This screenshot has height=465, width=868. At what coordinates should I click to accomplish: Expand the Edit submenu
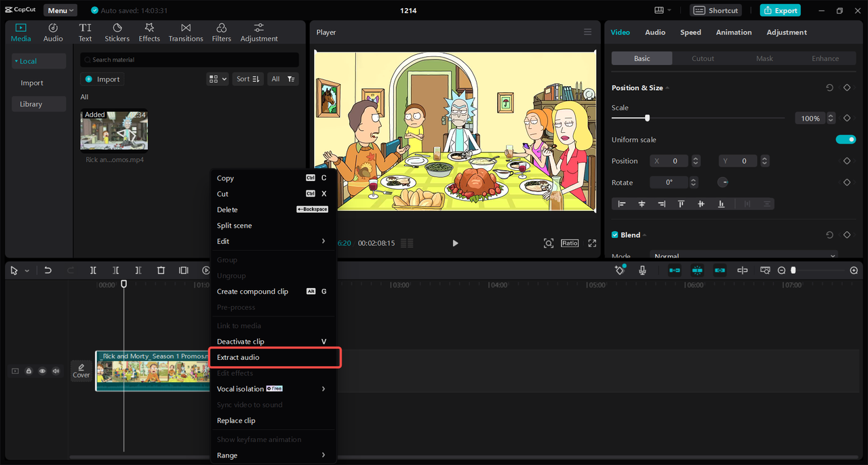pos(273,241)
